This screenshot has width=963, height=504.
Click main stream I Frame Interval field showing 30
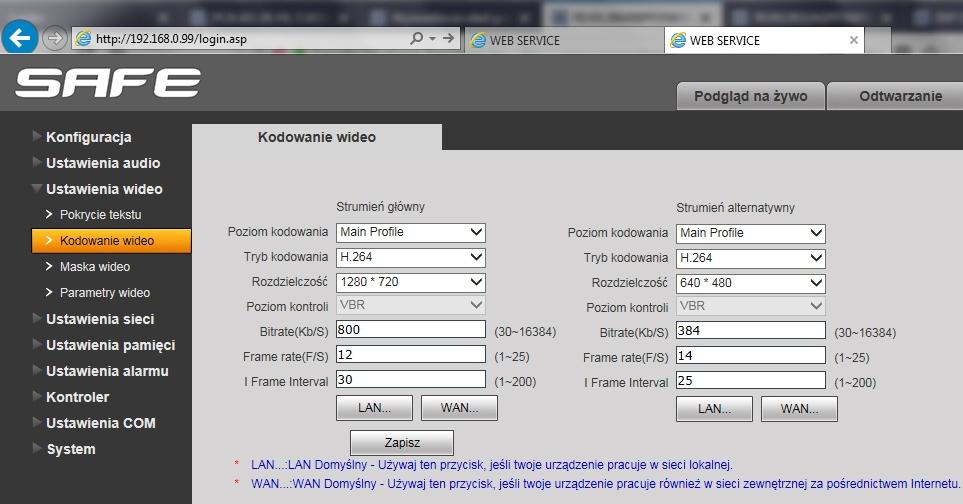click(410, 379)
